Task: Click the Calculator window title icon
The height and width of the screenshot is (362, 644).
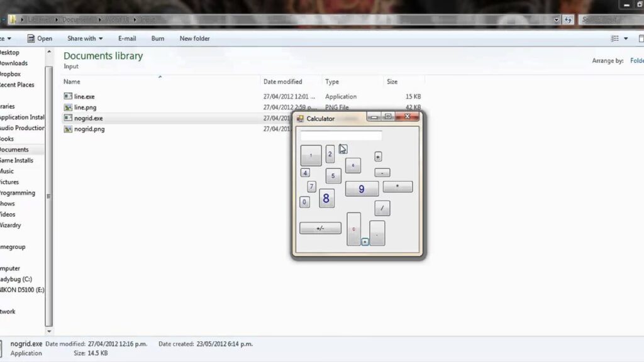Action: 300,119
